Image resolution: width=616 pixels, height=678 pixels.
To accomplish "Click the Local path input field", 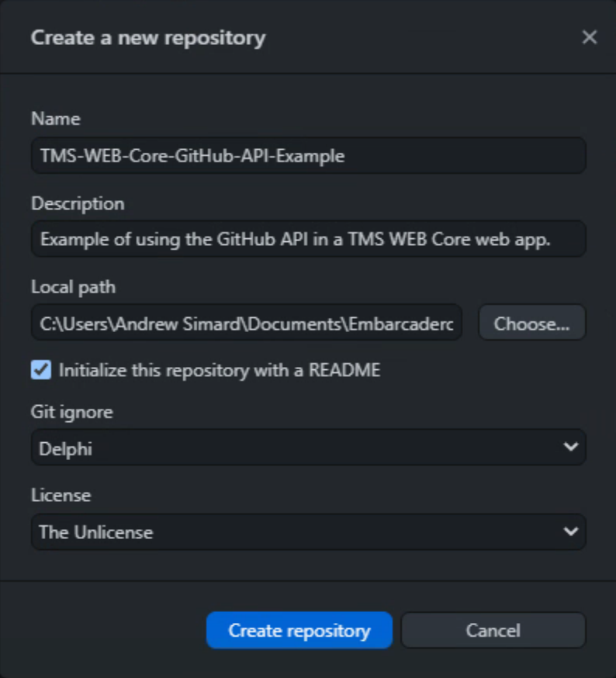I will point(247,323).
